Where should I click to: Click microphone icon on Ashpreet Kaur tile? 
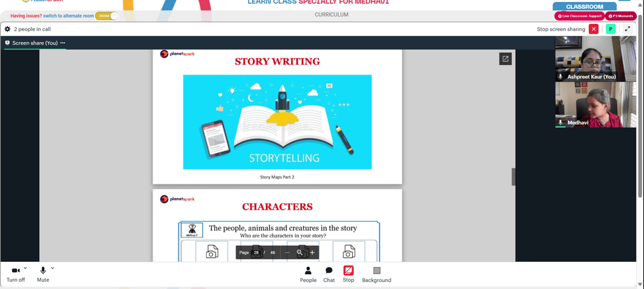[560, 77]
